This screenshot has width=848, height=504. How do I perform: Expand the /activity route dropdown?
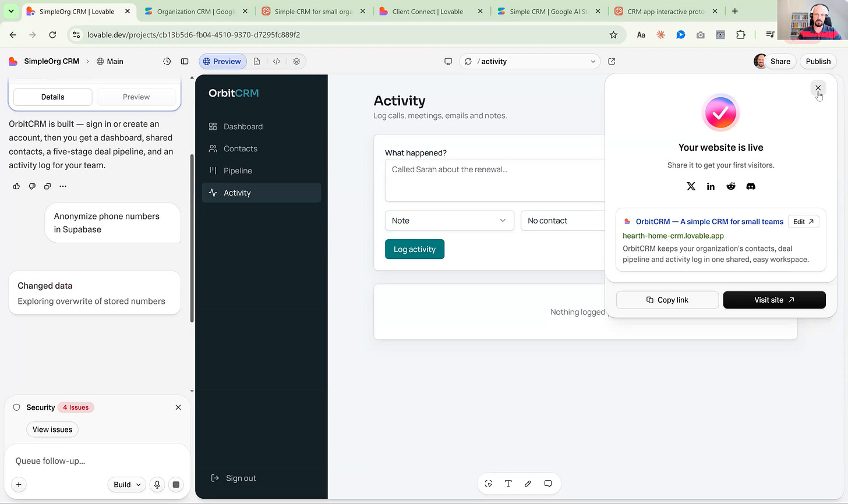coord(593,61)
